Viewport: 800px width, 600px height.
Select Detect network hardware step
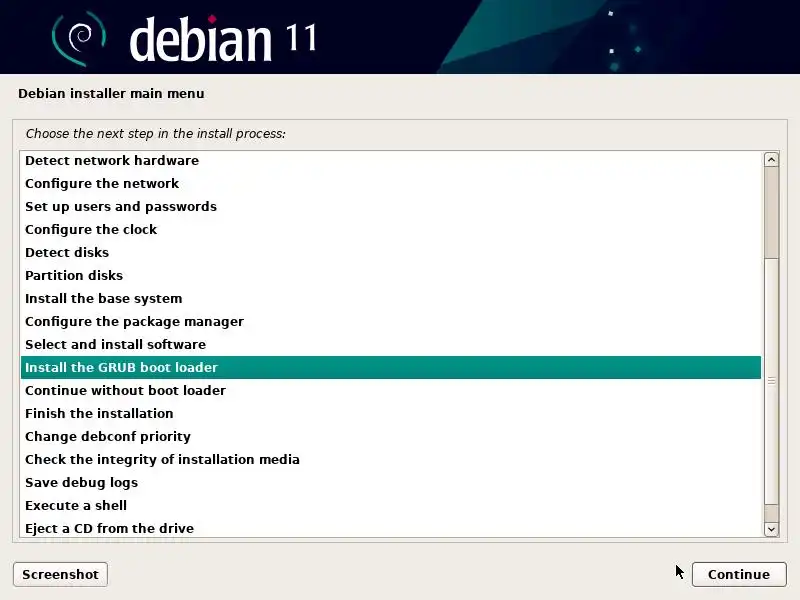point(391,161)
